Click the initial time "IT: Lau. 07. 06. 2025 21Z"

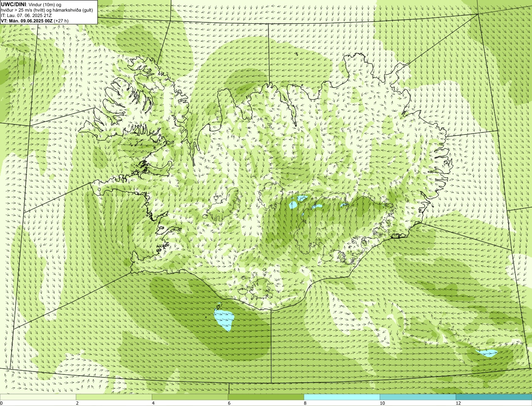(x=27, y=15)
